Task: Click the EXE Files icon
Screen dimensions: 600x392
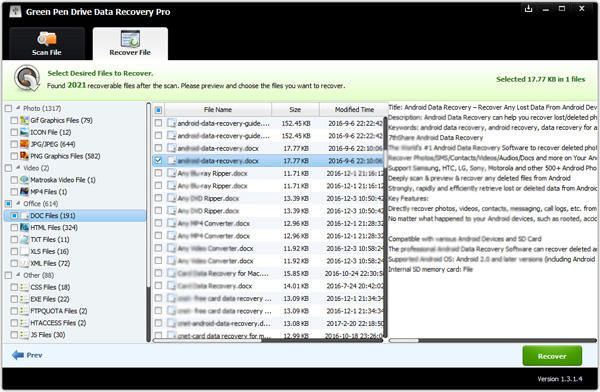Action: click(x=24, y=299)
